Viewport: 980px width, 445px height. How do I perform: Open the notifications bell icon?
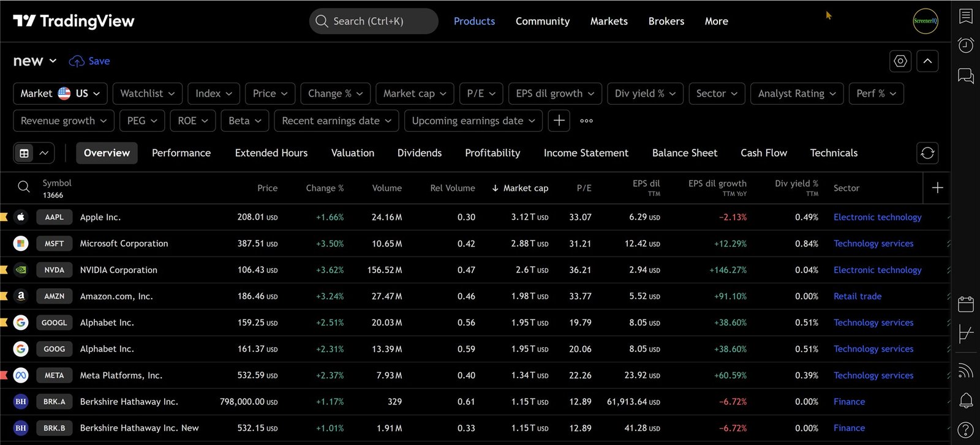click(966, 400)
